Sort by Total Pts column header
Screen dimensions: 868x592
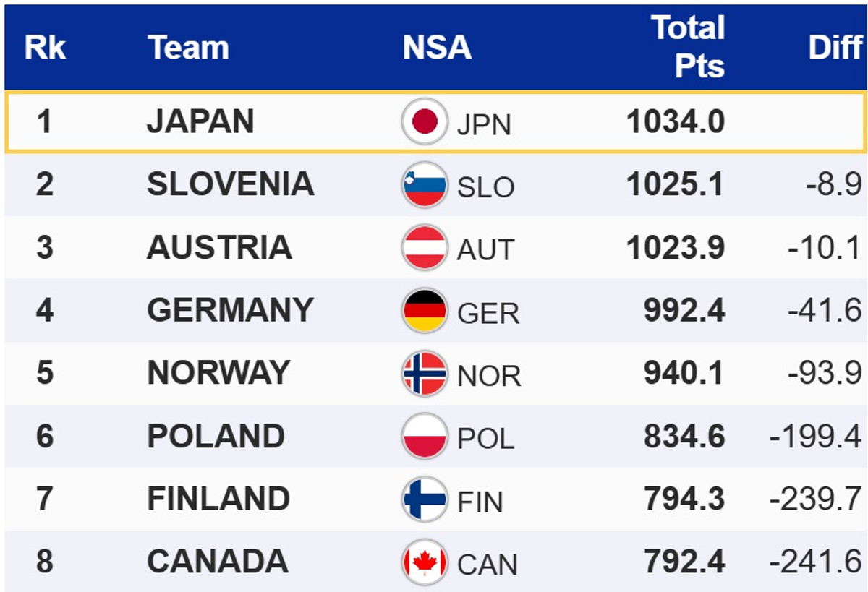point(688,48)
